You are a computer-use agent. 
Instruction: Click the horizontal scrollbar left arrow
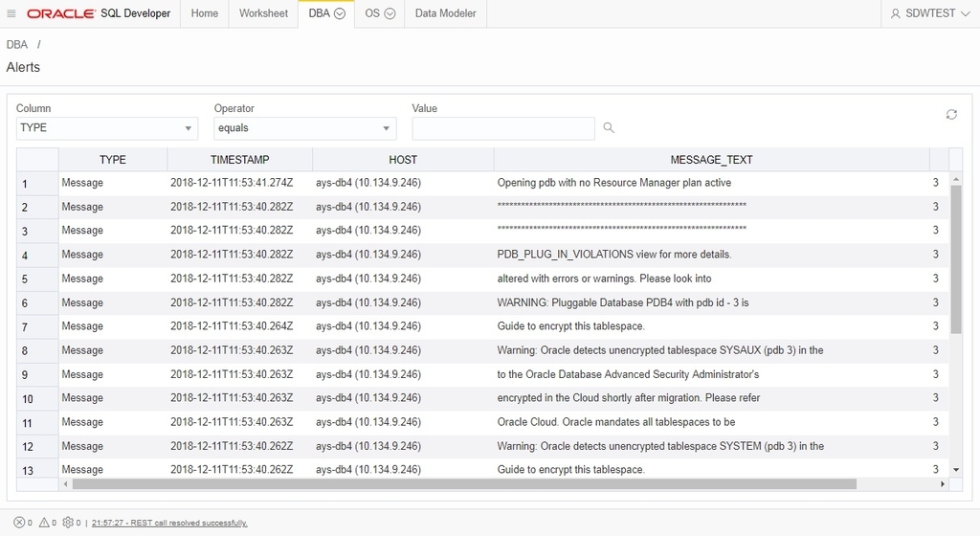click(x=65, y=484)
